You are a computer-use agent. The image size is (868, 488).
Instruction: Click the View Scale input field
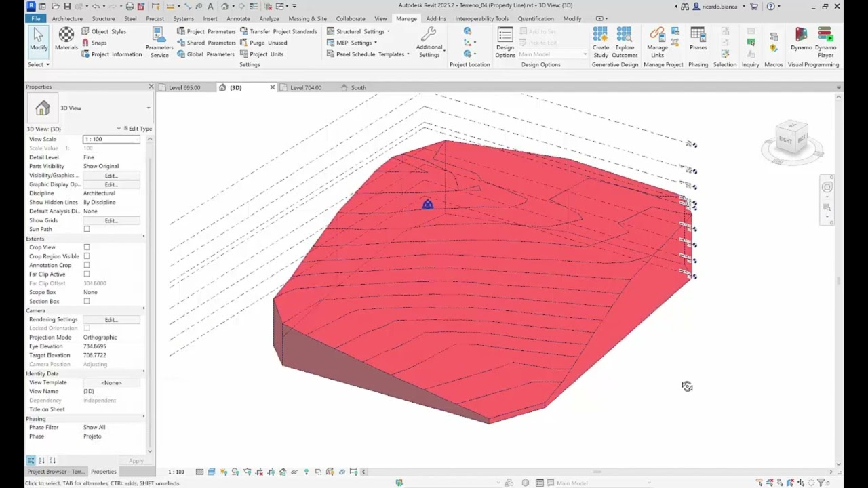coord(111,139)
